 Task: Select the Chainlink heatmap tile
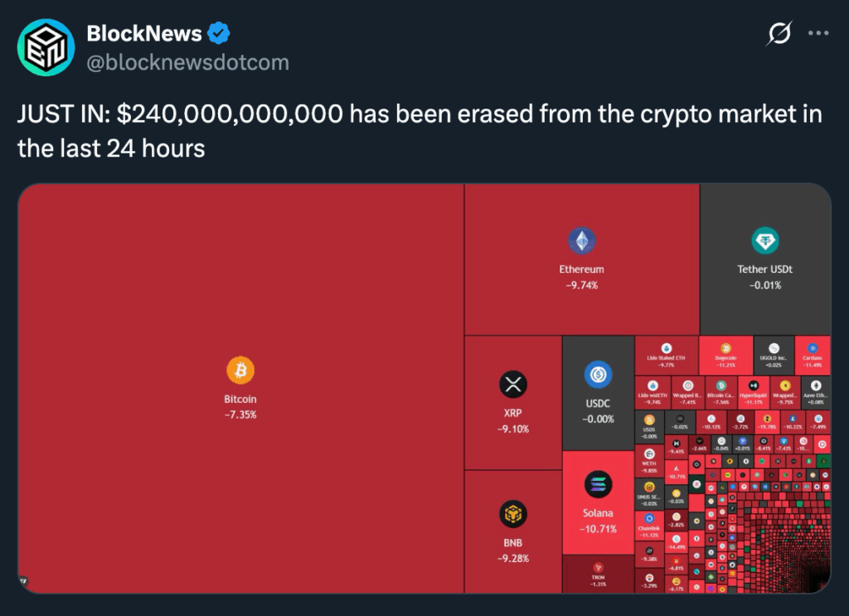pyautogui.click(x=648, y=523)
